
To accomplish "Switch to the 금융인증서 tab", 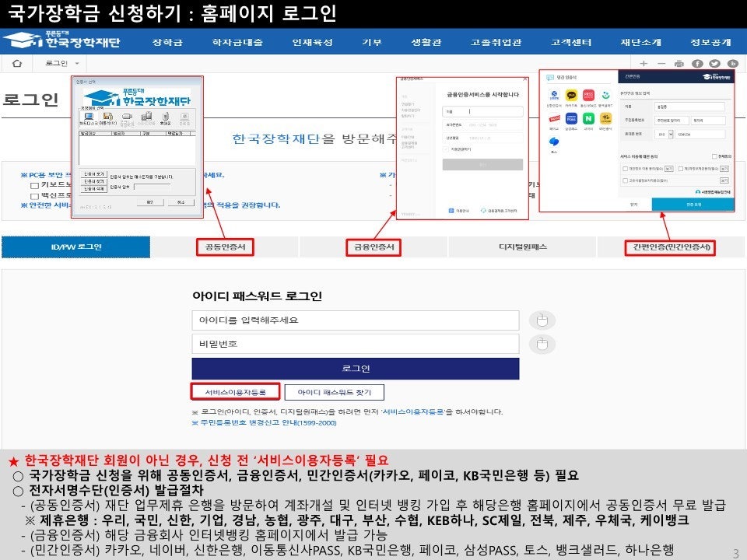I will coord(374,247).
